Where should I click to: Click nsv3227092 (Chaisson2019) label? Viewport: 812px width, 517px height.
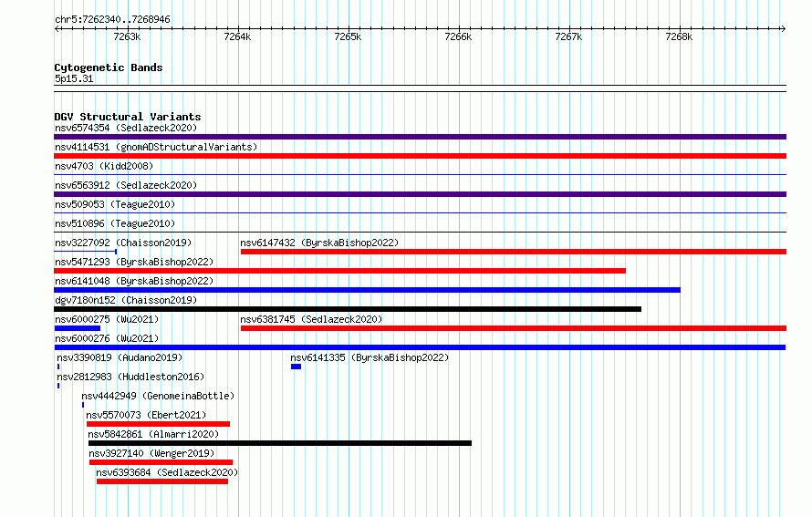tap(123, 243)
